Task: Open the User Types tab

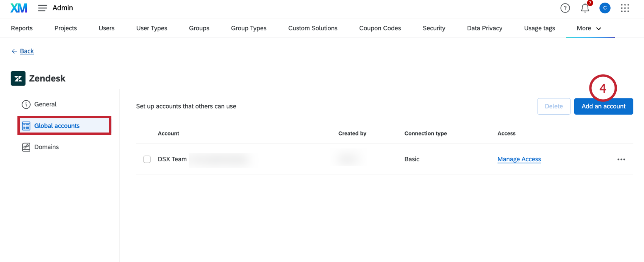Action: (152, 28)
